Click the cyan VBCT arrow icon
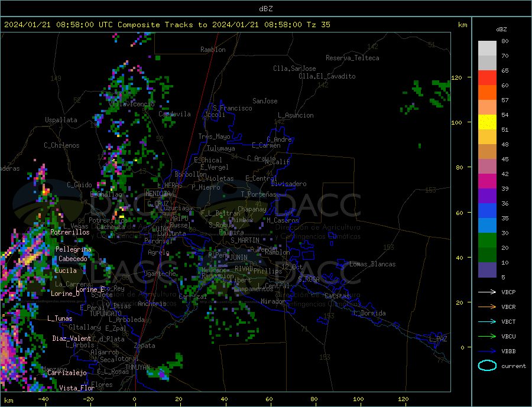532x407 pixels. 487,321
